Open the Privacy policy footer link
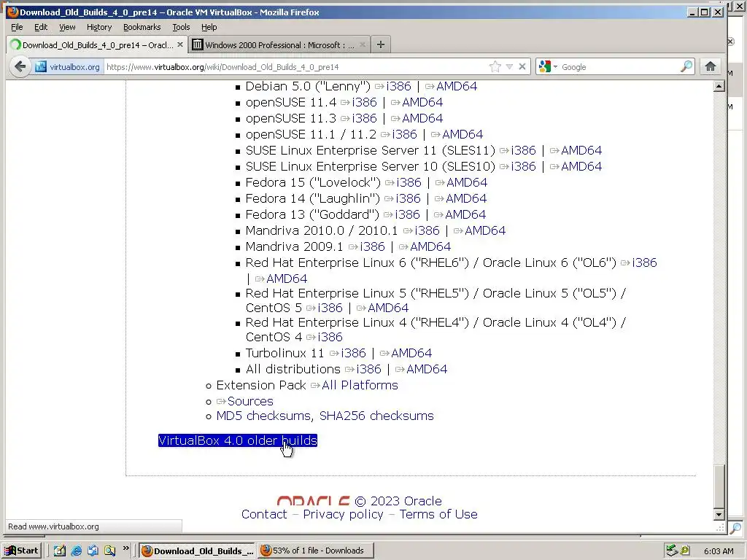Image resolution: width=747 pixels, height=560 pixels. [343, 514]
